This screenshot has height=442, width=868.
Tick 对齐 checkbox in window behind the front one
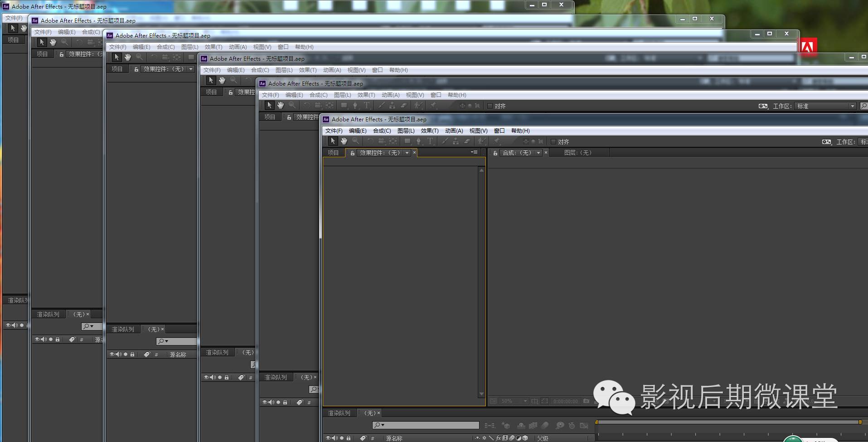pyautogui.click(x=490, y=106)
